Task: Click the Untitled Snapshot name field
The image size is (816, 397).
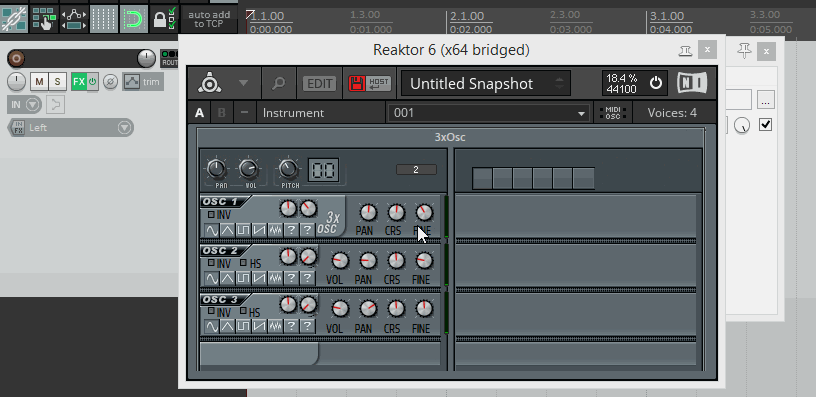Action: (x=486, y=83)
